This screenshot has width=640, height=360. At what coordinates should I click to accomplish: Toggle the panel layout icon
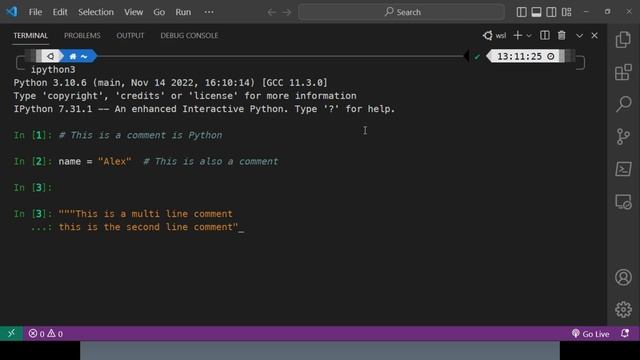tap(536, 12)
